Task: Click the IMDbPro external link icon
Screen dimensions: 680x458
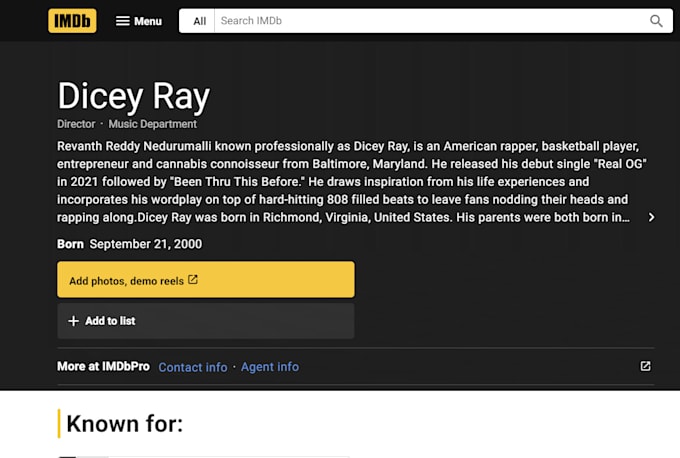Action: [645, 366]
